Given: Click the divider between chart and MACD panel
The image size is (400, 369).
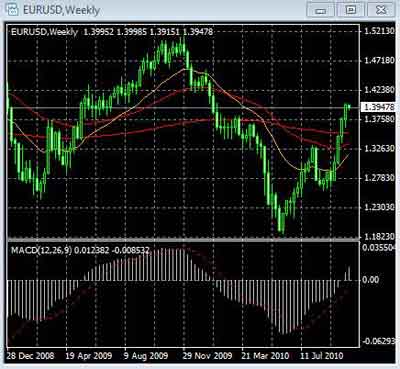Looking at the screenshot, I should click(183, 239).
